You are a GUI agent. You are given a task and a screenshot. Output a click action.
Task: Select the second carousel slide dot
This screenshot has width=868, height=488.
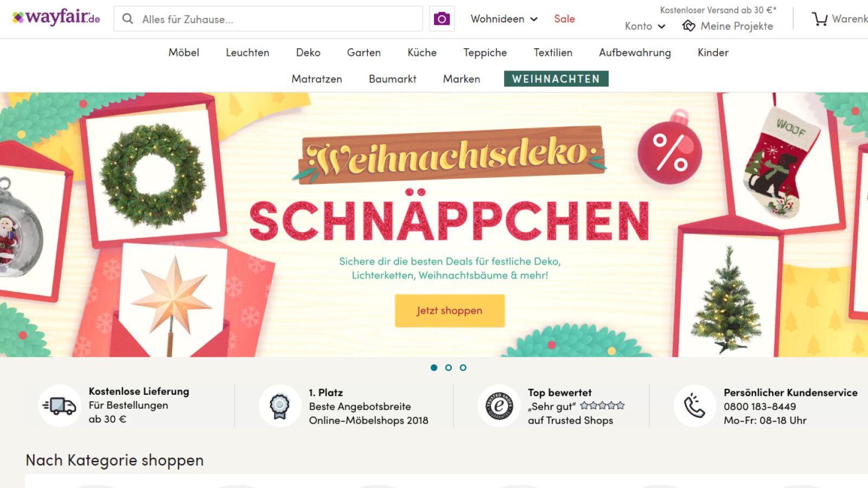point(449,368)
